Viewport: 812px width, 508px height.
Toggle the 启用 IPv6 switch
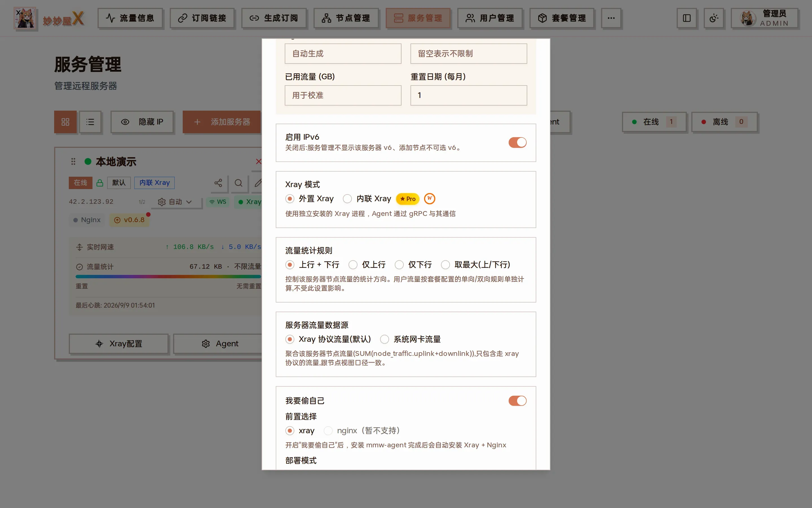[x=517, y=143]
